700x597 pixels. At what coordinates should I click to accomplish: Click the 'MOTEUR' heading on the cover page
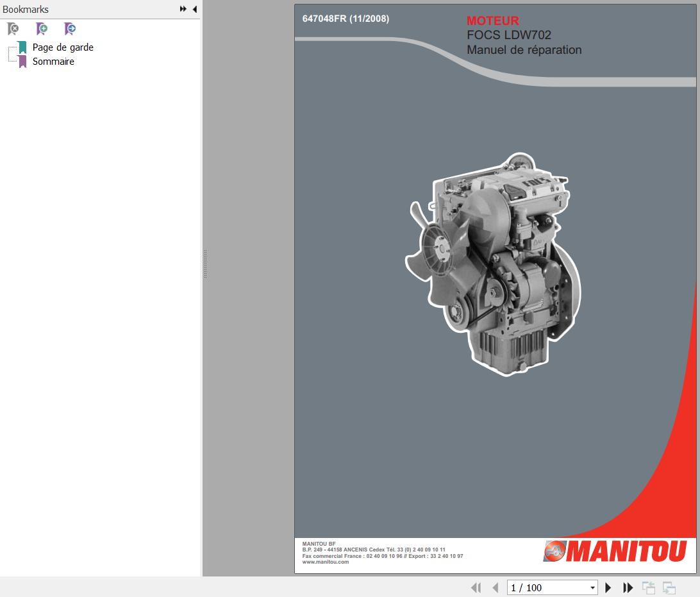tap(493, 21)
